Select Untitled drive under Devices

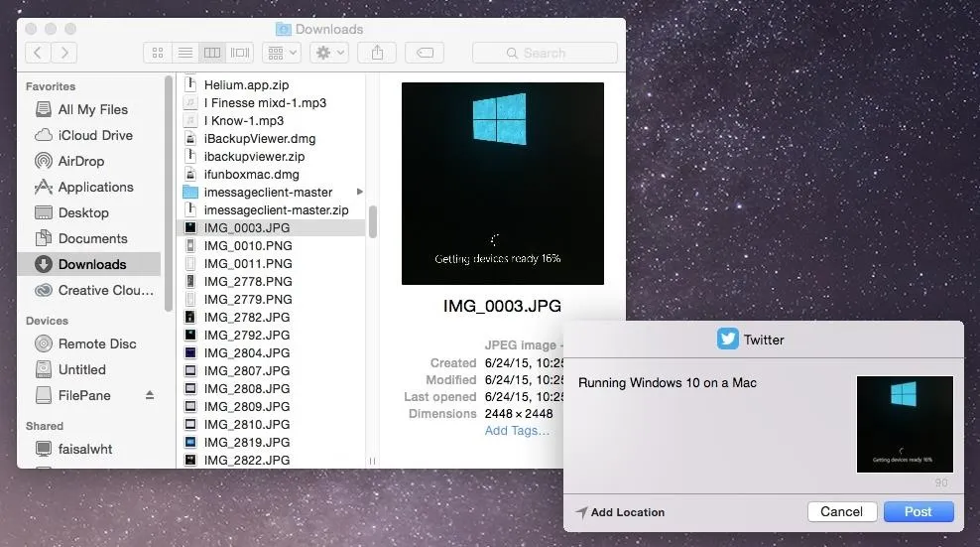coord(89,370)
